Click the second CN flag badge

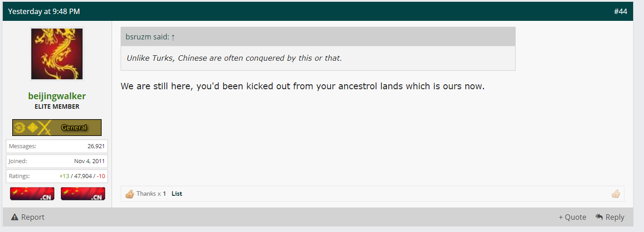pos(83,193)
